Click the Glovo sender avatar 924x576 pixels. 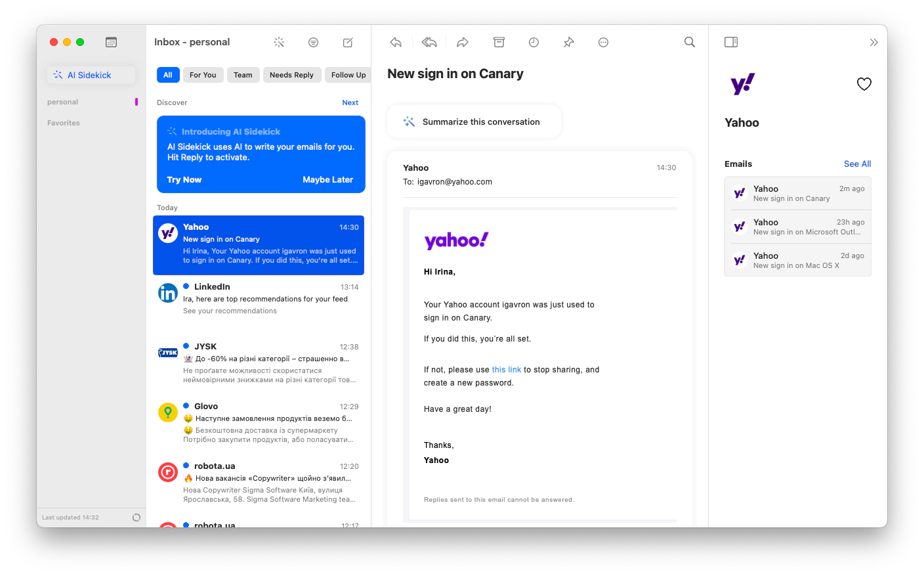tap(168, 412)
